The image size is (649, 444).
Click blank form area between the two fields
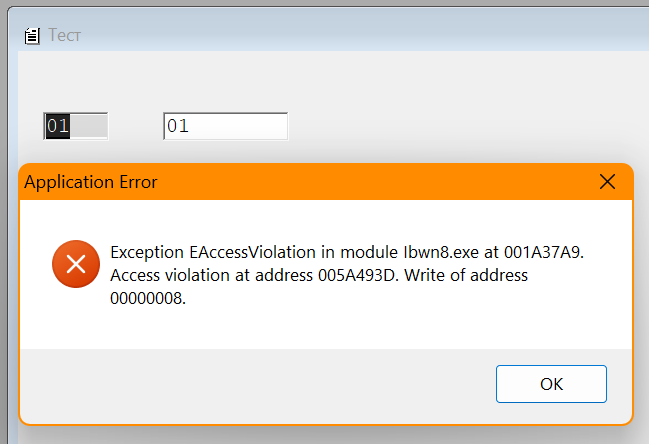pos(136,126)
